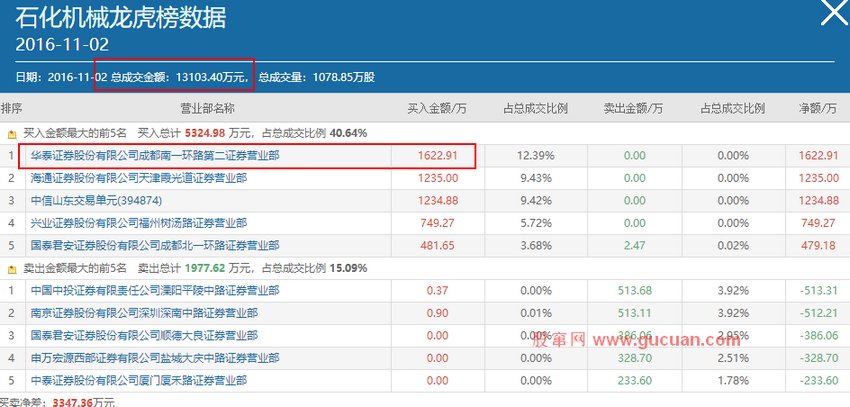Click the 2.51% sell ratio cell

pos(732,358)
